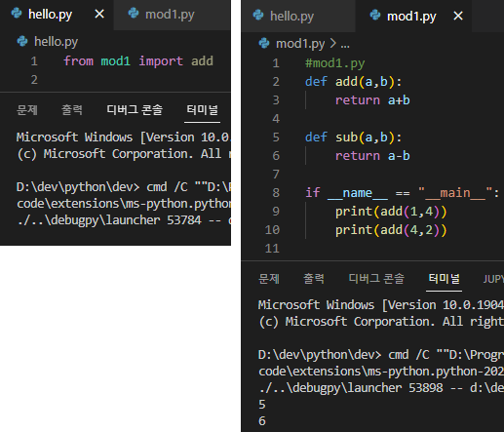This screenshot has height=432, width=504.
Task: Click '#mod1.py' comment on line 1
Action: [x=335, y=63]
